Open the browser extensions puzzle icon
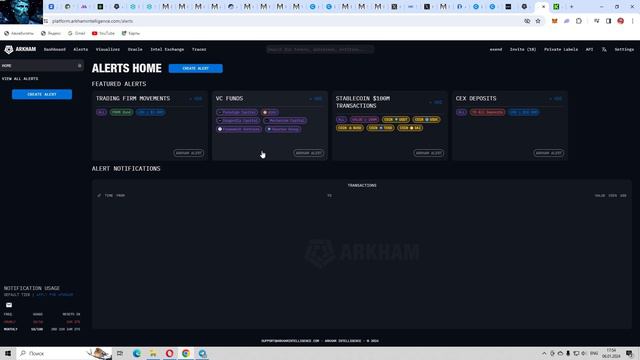The width and height of the screenshot is (640, 360). tap(579, 21)
